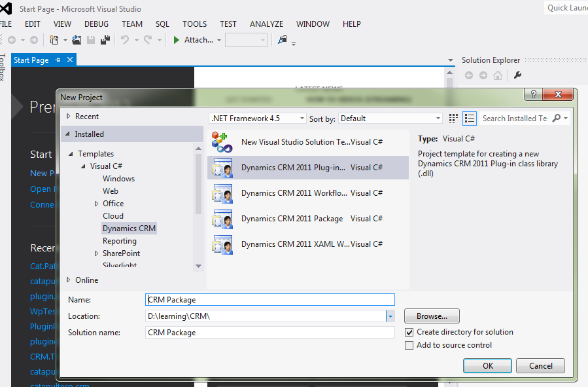This screenshot has width=588, height=387.
Task: Click the Save toolbar icon
Action: (x=91, y=40)
